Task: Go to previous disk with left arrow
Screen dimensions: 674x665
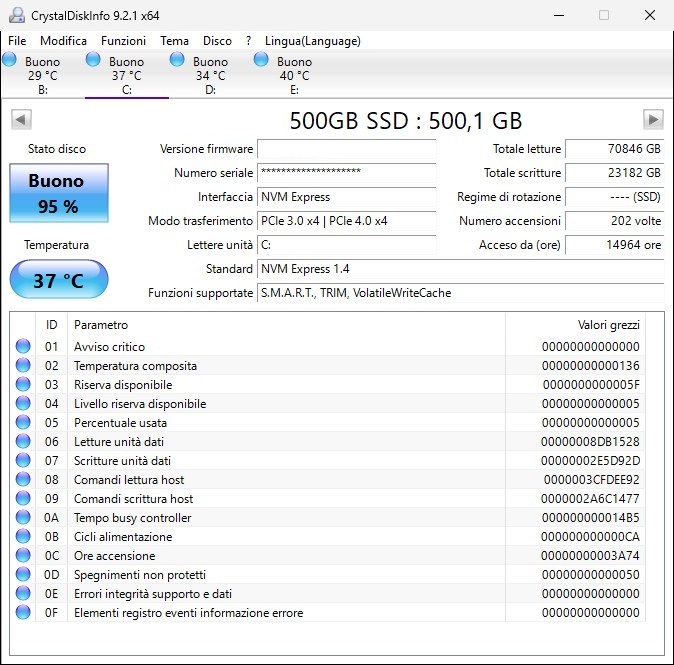Action: [21, 120]
